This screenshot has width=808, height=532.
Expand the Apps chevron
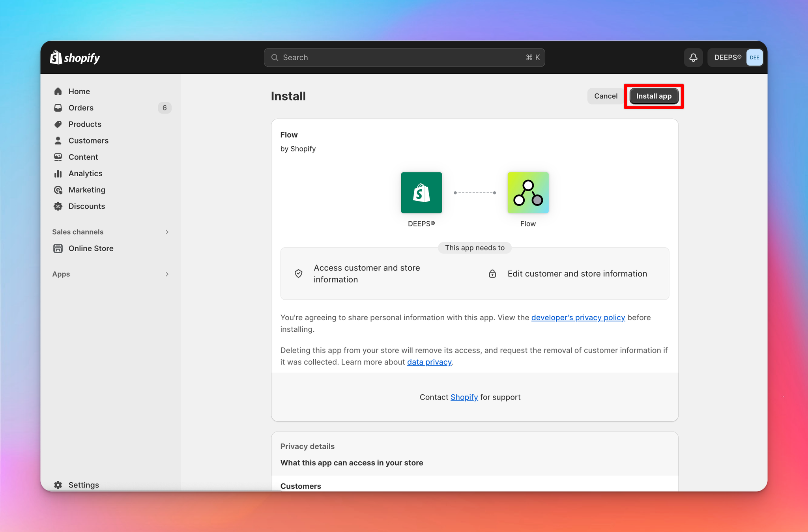click(167, 274)
